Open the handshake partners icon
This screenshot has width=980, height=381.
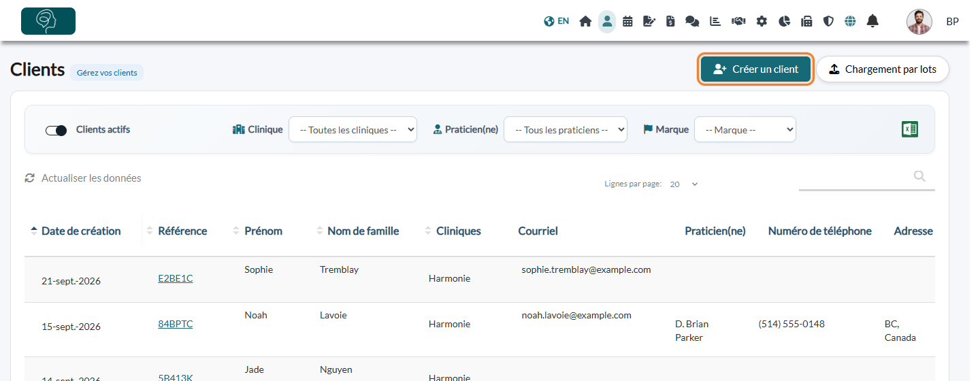pos(738,21)
